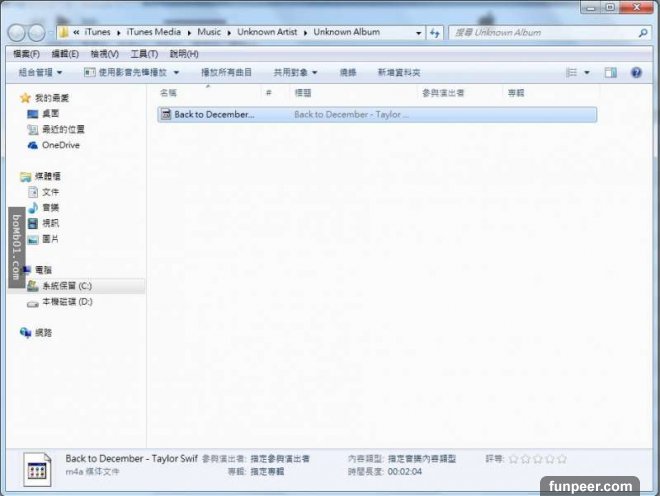Click the 播放所有曲目 button
Screen dimensions: 660x496
pos(227,73)
